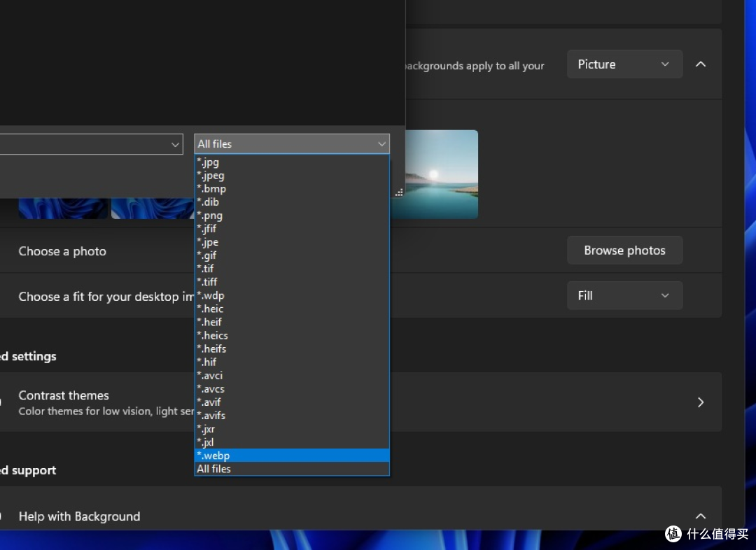The image size is (756, 550).
Task: Pick *.png in the filter list
Action: [x=292, y=216]
